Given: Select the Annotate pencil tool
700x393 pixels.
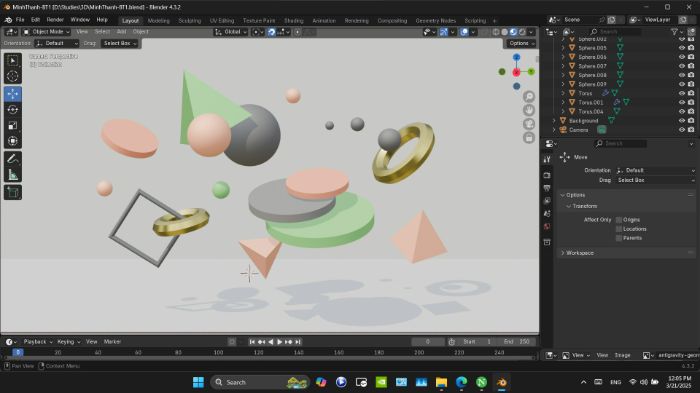Looking at the screenshot, I should 12,159.
